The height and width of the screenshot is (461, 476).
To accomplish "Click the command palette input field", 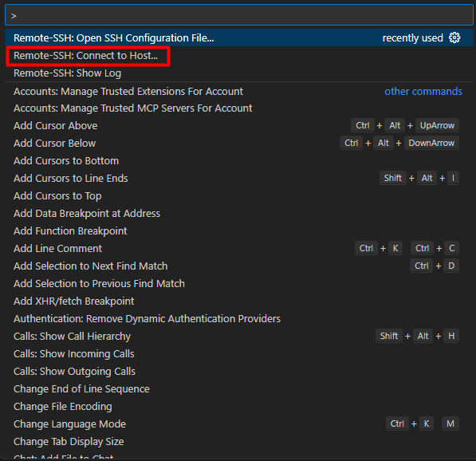I will point(239,15).
